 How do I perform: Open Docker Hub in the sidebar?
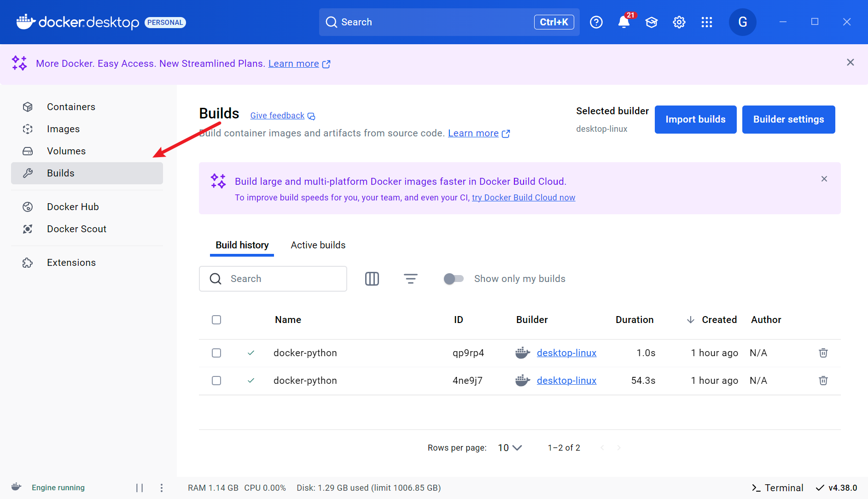coord(87,207)
